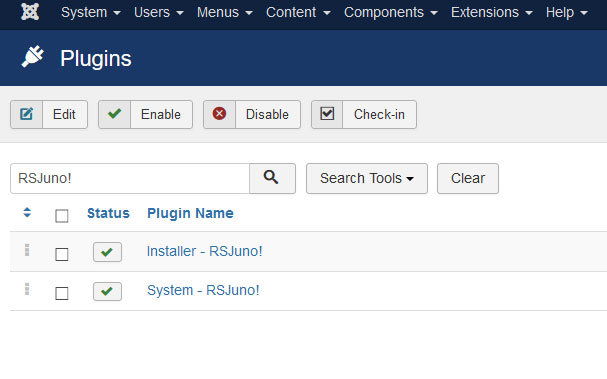The width and height of the screenshot is (607, 379).
Task: Click the Joomla logo icon
Action: click(30, 12)
